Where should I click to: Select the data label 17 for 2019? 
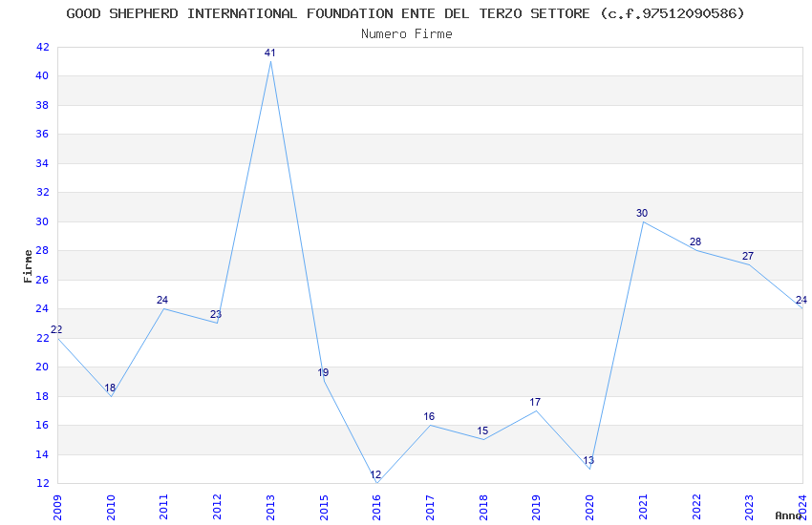tap(535, 402)
